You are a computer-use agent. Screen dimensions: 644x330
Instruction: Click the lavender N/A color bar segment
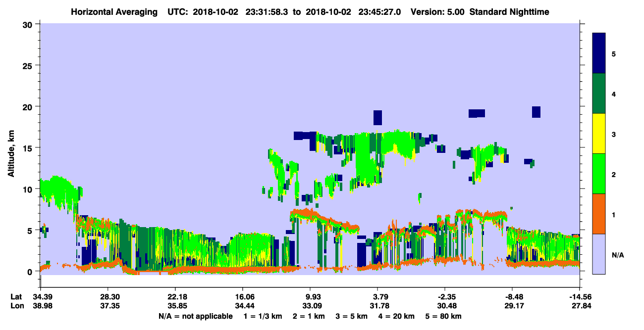pyautogui.click(x=599, y=254)
